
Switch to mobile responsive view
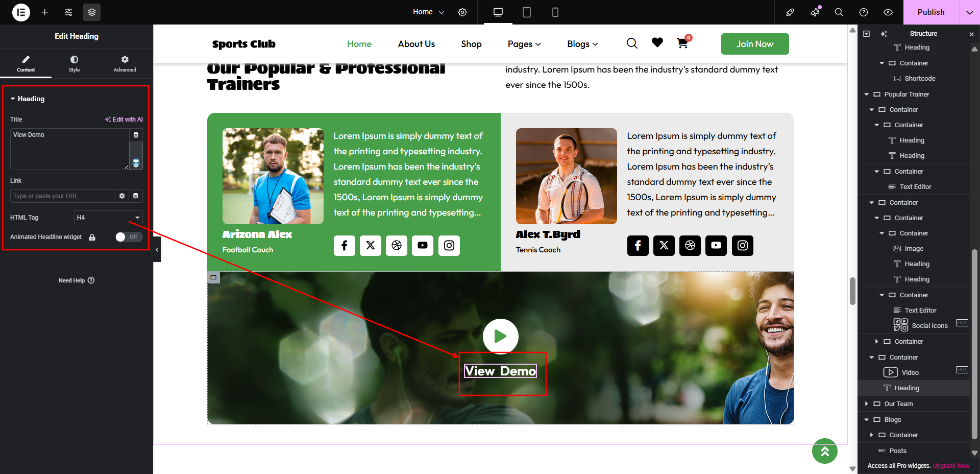point(555,12)
